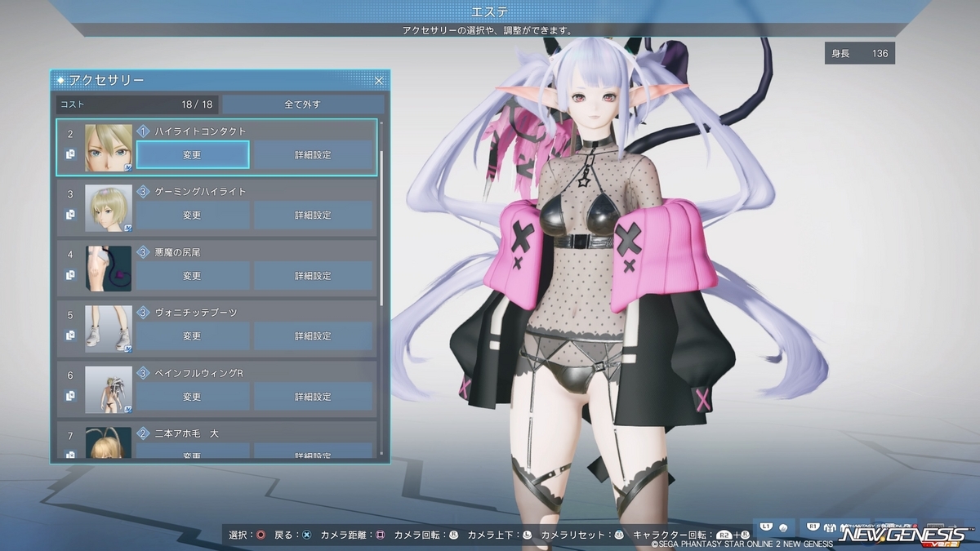This screenshot has width=980, height=551.
Task: Click slot number 6 label
Action: (x=70, y=375)
